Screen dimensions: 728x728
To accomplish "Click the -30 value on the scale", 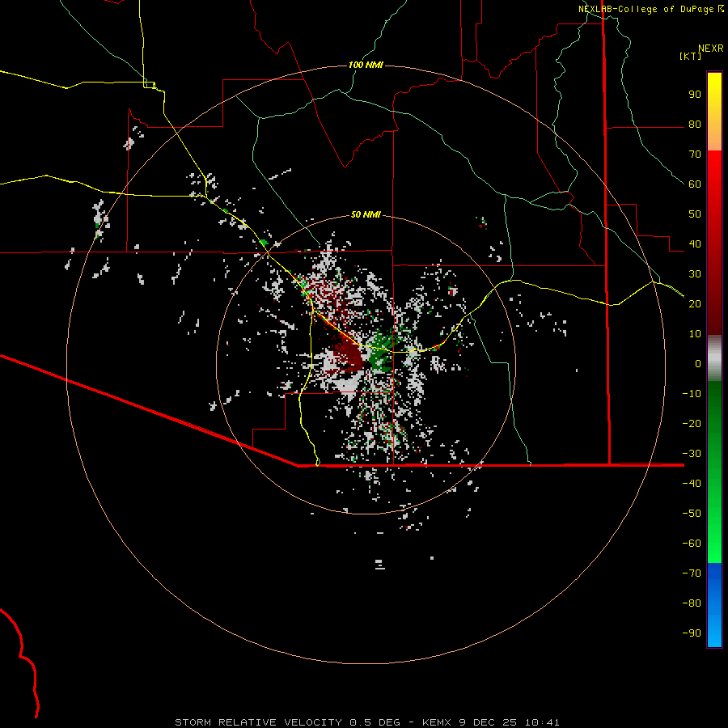I will [692, 454].
